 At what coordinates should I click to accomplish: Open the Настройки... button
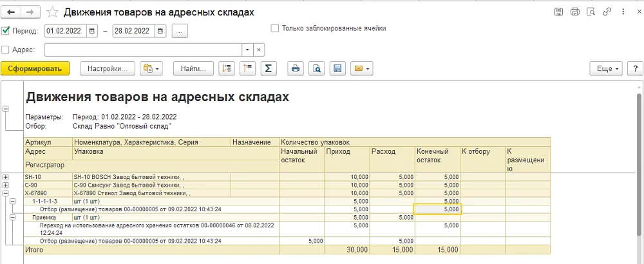(x=107, y=68)
